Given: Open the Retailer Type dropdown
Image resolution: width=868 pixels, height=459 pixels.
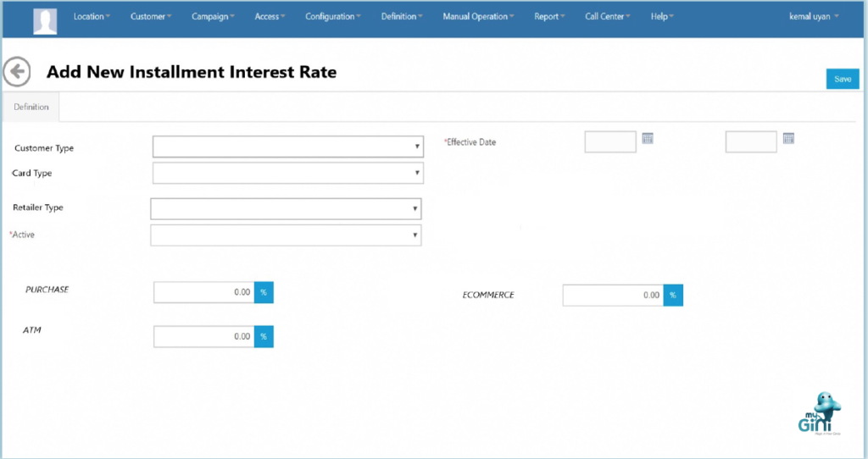Looking at the screenshot, I should point(286,209).
